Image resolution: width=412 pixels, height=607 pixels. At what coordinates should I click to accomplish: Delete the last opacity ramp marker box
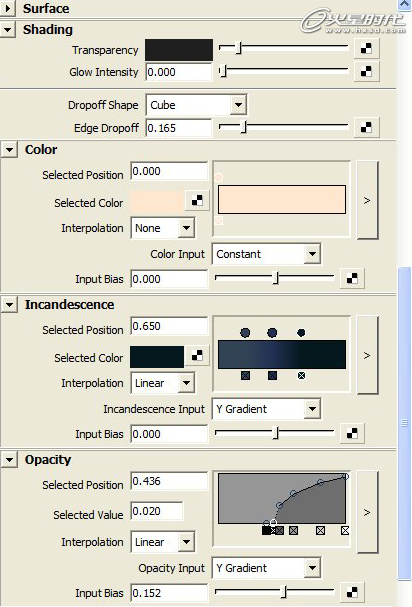[345, 530]
